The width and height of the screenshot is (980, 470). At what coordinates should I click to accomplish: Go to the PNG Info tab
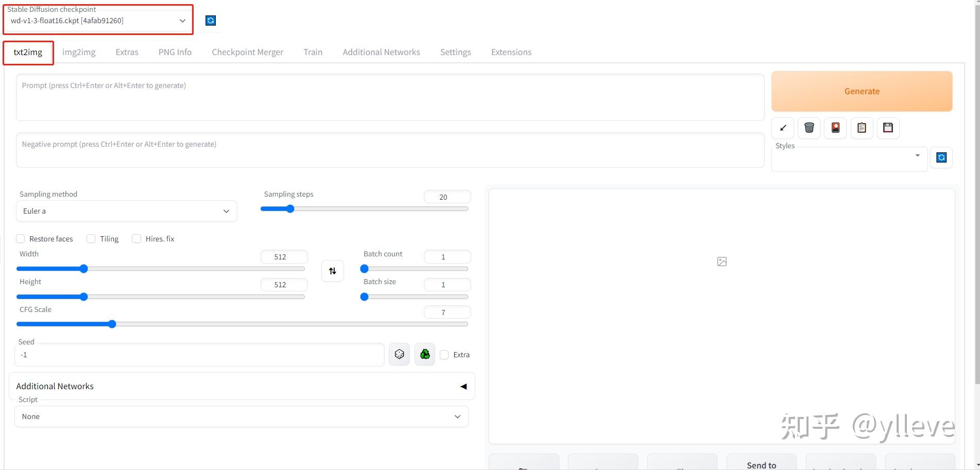175,52
